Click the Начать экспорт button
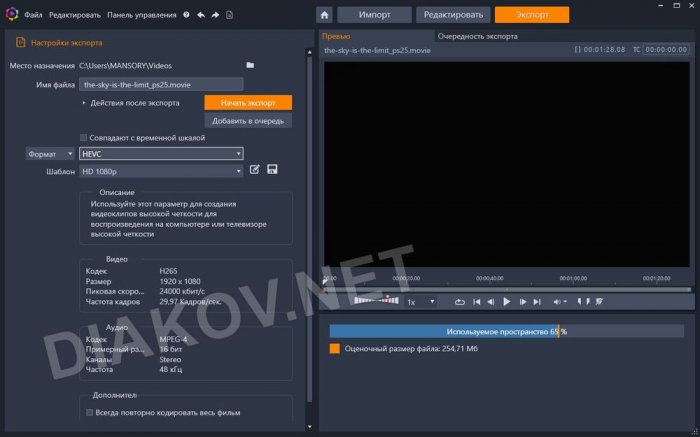The image size is (700, 437). click(x=248, y=103)
